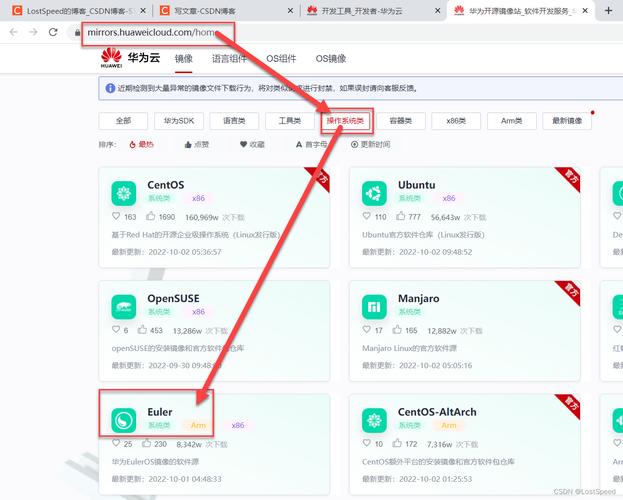Sort mirrors by 点赞
623x500 pixels.
pos(197,144)
